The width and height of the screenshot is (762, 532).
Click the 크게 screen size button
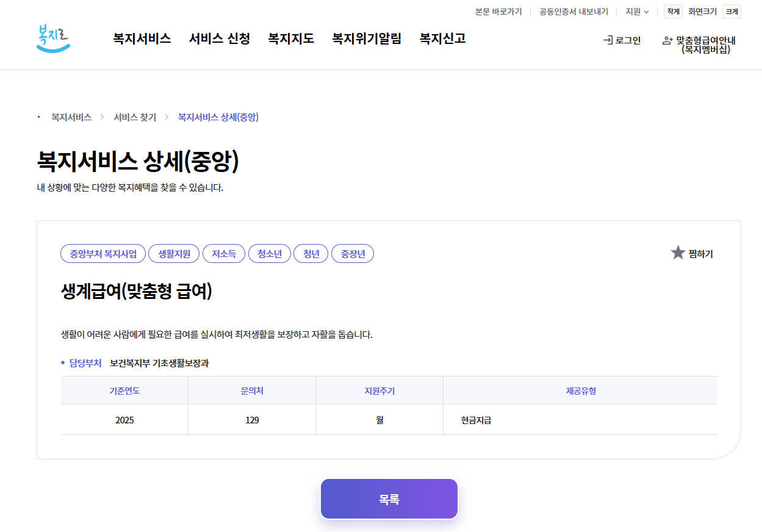(731, 12)
